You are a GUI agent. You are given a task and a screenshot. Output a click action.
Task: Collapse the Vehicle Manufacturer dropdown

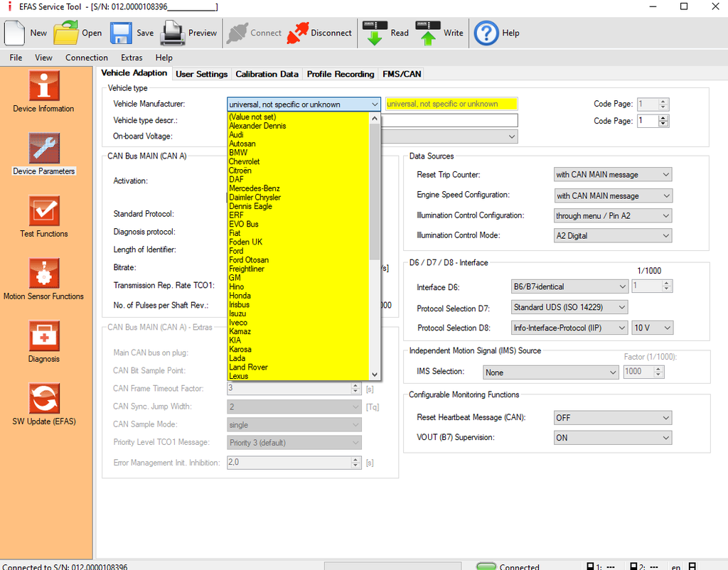(x=374, y=104)
